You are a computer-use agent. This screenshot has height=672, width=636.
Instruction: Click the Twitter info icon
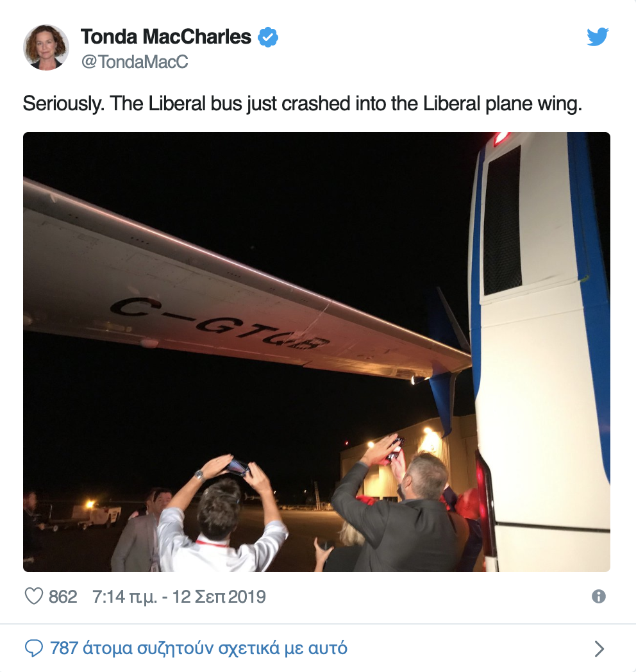599,597
